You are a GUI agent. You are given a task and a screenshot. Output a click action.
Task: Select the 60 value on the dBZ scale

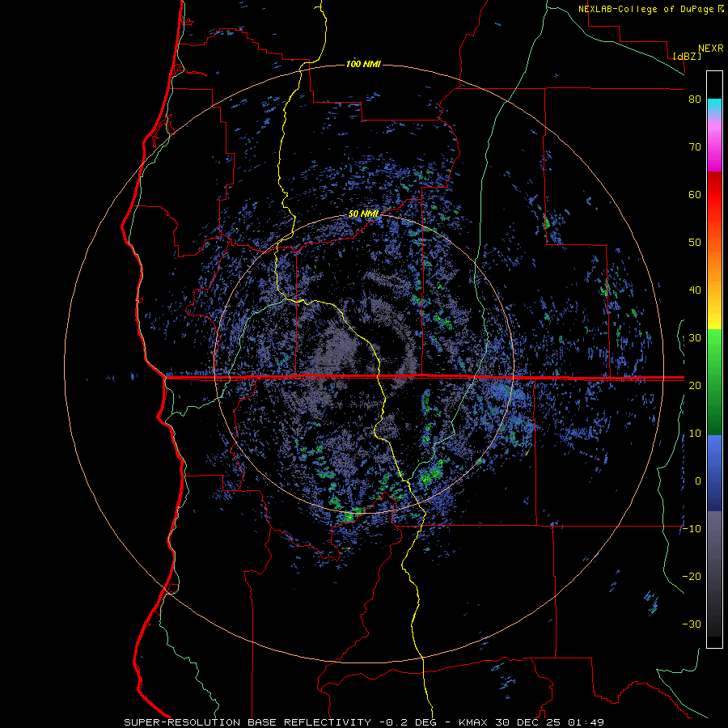click(695, 194)
